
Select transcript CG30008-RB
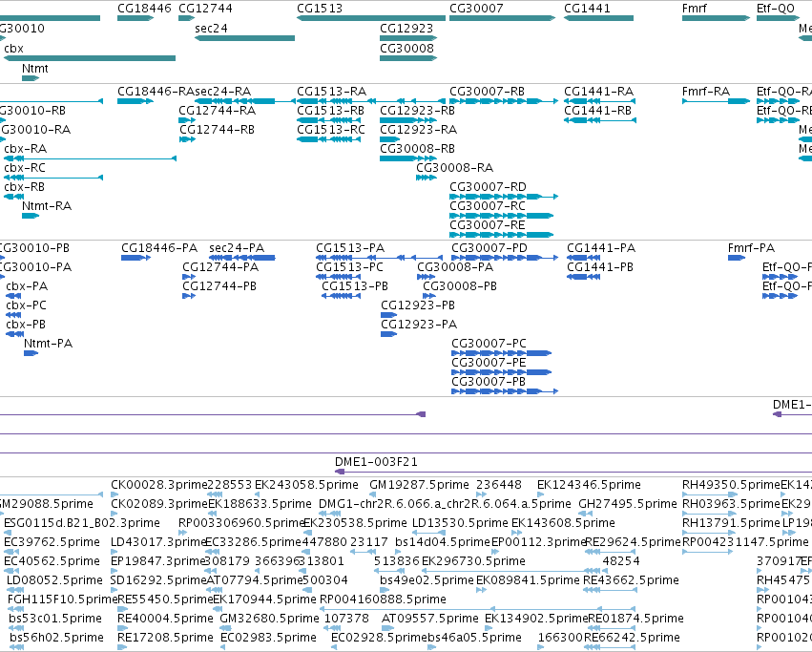coord(408,158)
